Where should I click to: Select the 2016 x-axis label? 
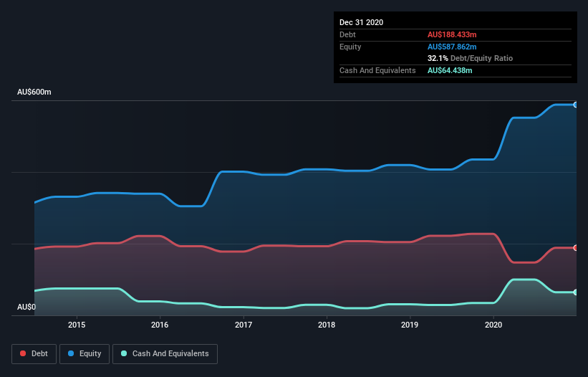[x=160, y=325]
